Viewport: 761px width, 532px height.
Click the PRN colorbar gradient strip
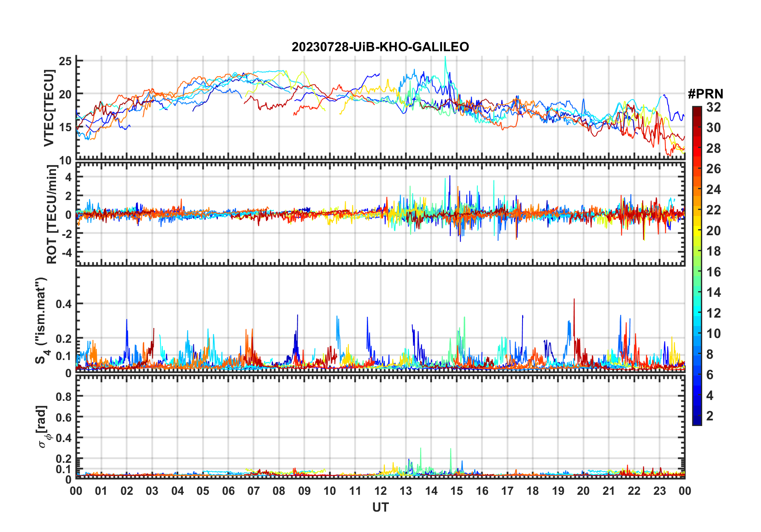pyautogui.click(x=697, y=266)
